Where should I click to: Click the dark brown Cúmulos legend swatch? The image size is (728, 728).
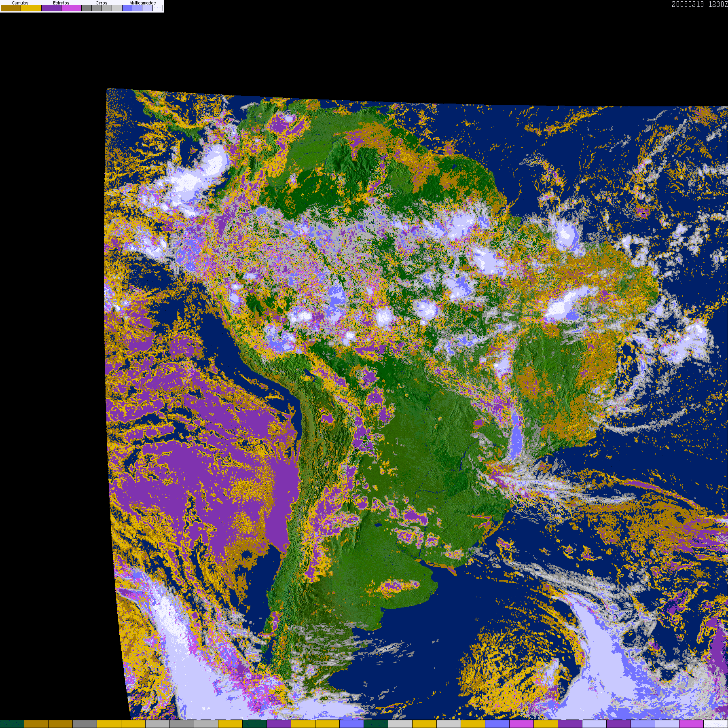tap(11, 8)
